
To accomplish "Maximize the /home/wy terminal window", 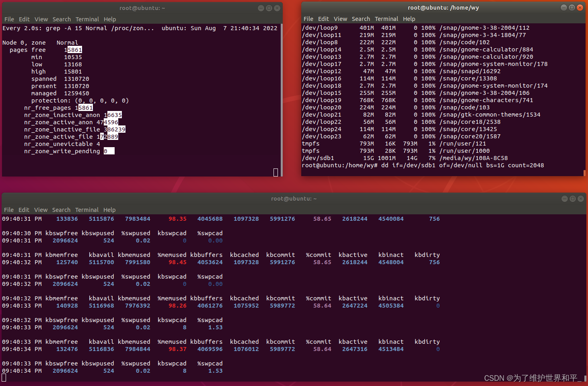I will [x=572, y=8].
